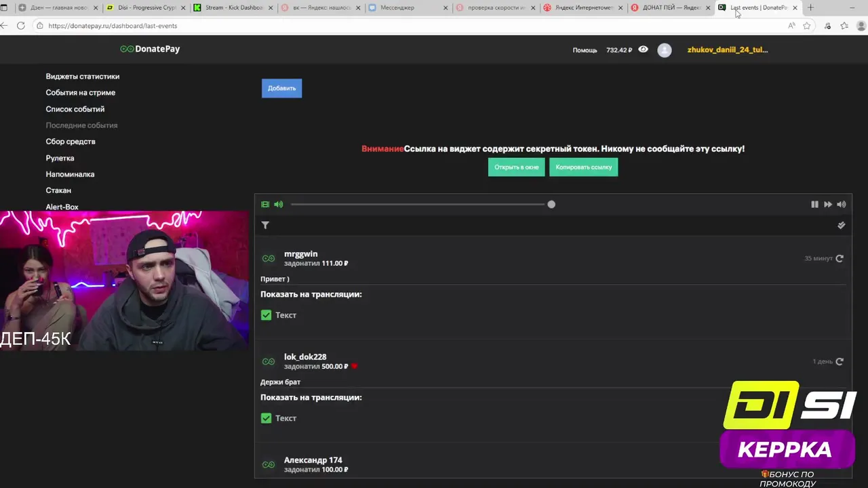This screenshot has height=488, width=868.
Task: Open the Помощь help link
Action: [585, 50]
